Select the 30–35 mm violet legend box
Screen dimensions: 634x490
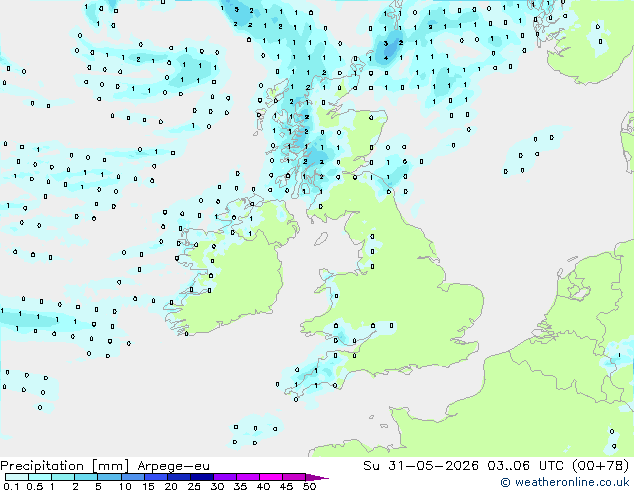click(x=225, y=477)
